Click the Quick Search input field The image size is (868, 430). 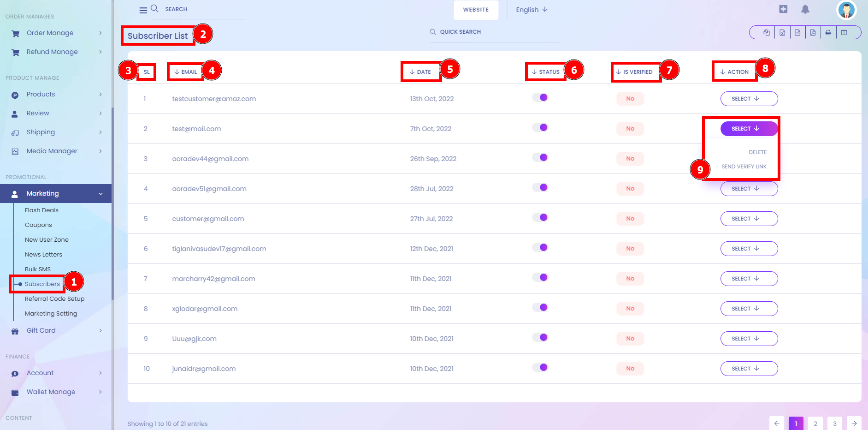494,32
